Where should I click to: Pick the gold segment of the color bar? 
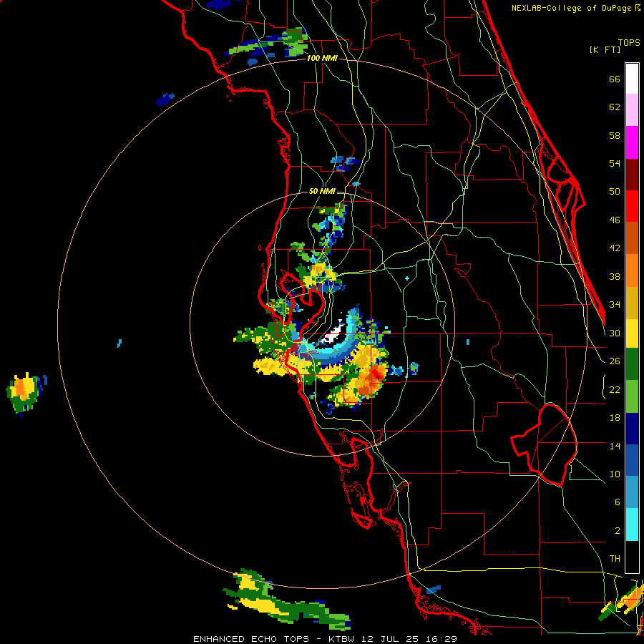tap(632, 303)
